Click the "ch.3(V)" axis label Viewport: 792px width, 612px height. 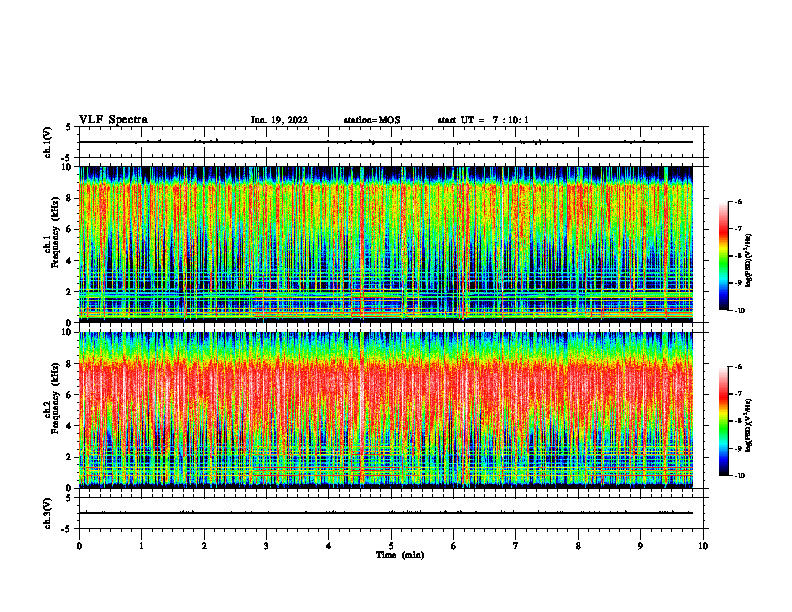pos(48,513)
